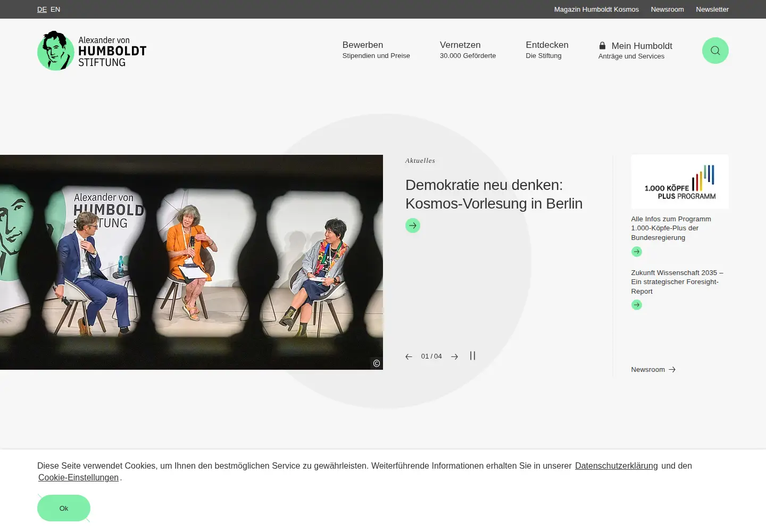Open the Bewerben menu
766x532 pixels.
[x=376, y=50]
